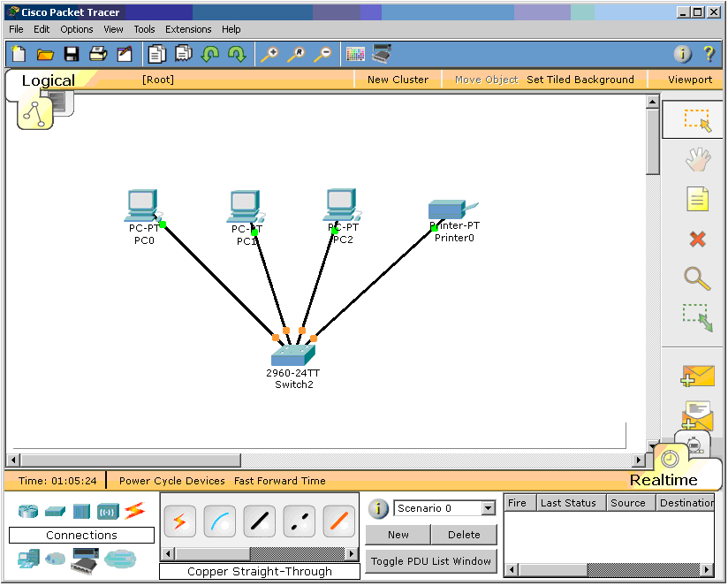The image size is (728, 586).
Task: Save the network with the floppy disk icon
Action: coord(72,54)
